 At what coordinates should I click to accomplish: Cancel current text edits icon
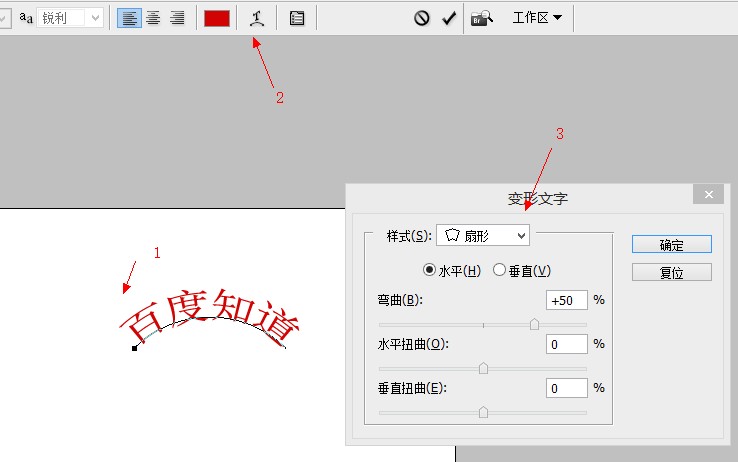click(x=422, y=18)
